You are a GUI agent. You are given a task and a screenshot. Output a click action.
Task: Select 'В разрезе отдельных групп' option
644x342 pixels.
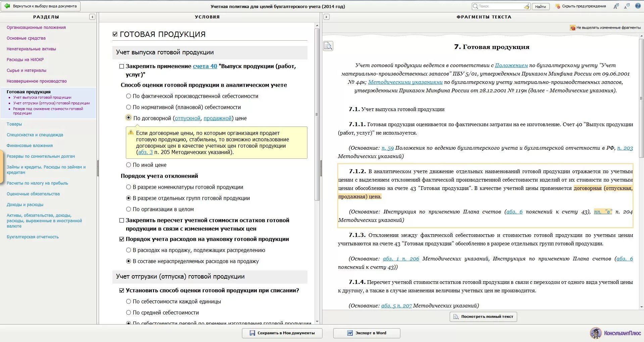pyautogui.click(x=128, y=198)
